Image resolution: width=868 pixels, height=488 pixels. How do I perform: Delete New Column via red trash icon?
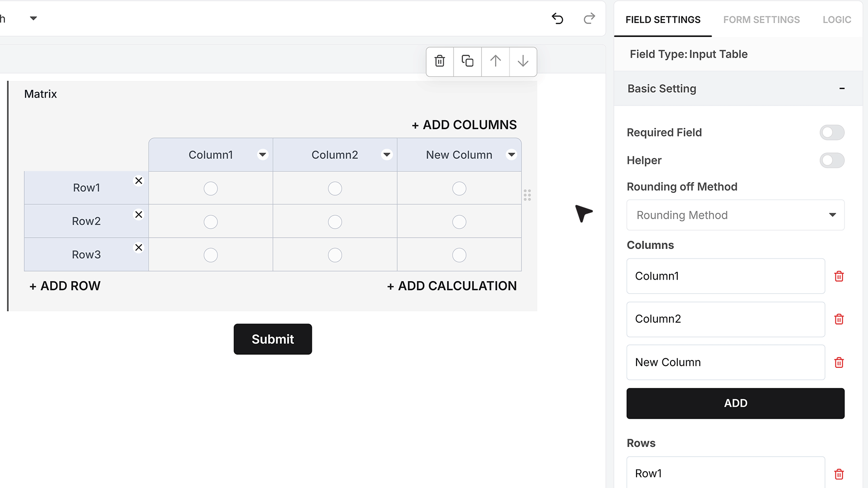click(x=839, y=363)
